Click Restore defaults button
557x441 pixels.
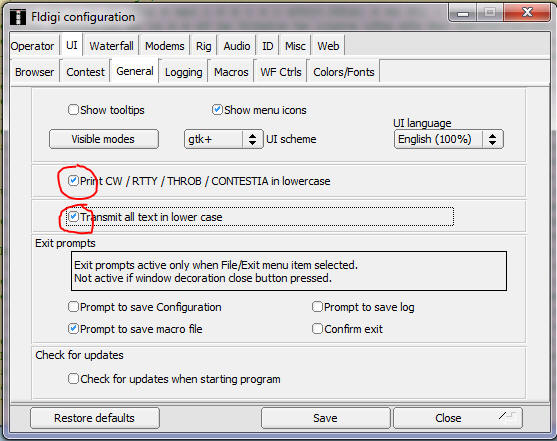coord(94,418)
